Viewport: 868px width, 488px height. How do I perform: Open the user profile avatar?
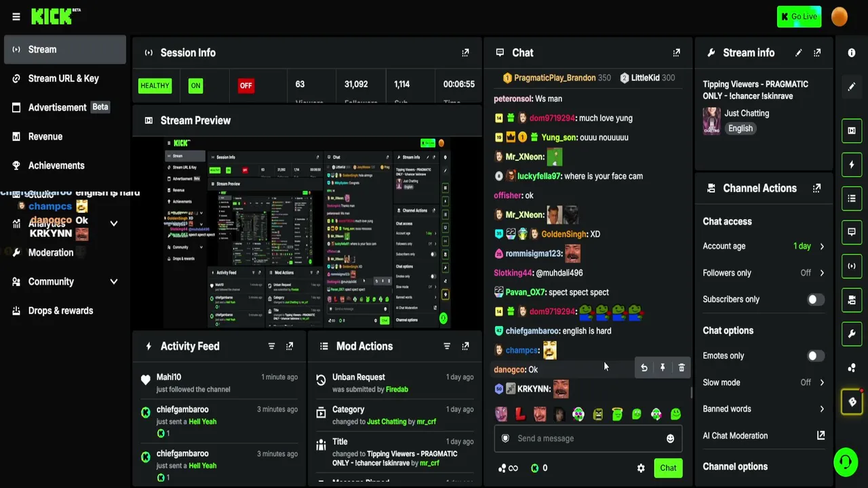coord(840,16)
